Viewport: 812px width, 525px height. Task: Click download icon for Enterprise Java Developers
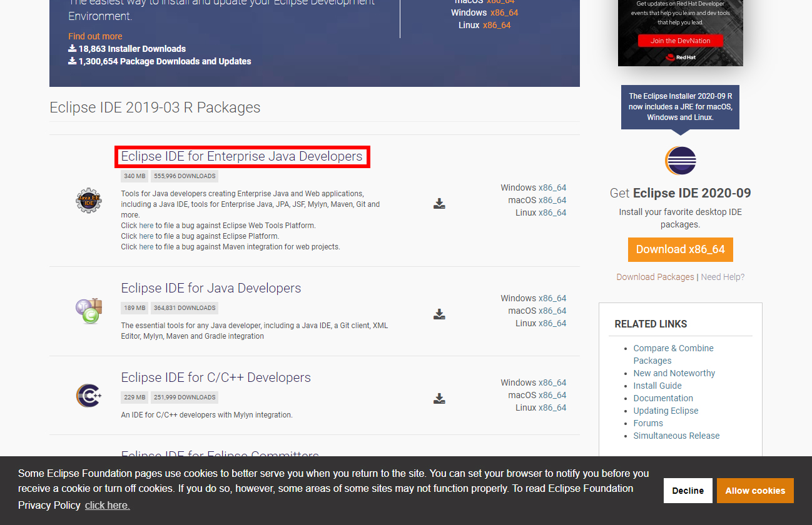pos(439,204)
